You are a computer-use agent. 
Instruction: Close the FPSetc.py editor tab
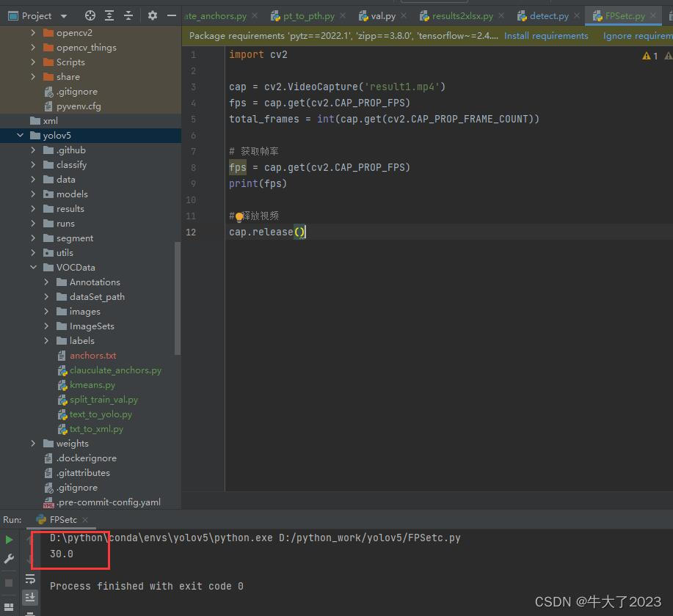pyautogui.click(x=653, y=15)
